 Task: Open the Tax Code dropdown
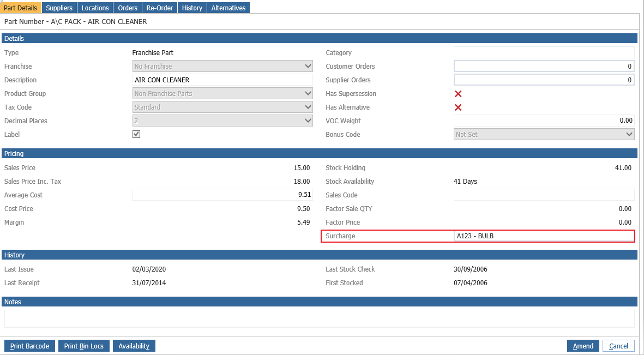(222, 107)
